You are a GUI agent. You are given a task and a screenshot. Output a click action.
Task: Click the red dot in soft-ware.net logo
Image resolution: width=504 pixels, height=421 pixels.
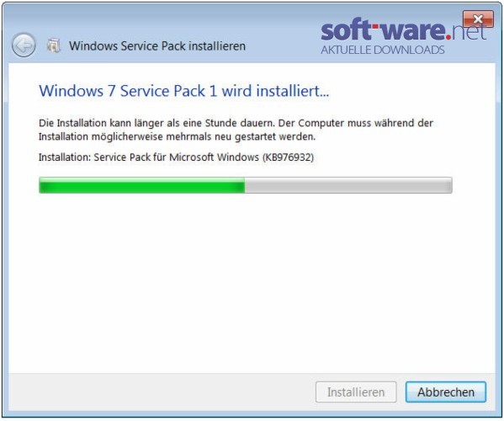pos(448,38)
